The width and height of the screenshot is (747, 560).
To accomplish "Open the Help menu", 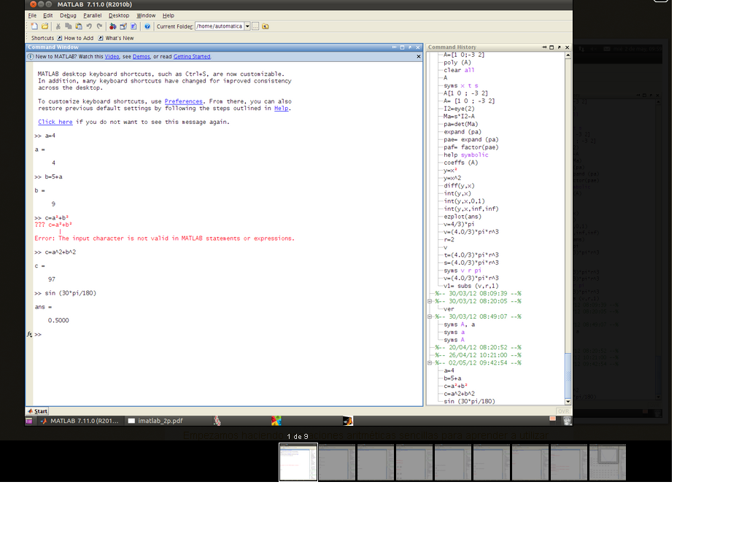I will coord(169,15).
